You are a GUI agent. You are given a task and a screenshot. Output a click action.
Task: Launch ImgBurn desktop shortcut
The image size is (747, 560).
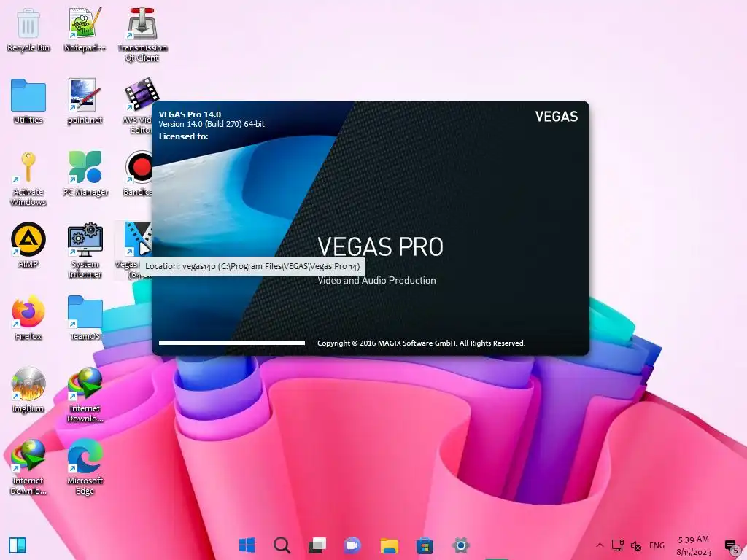click(28, 390)
